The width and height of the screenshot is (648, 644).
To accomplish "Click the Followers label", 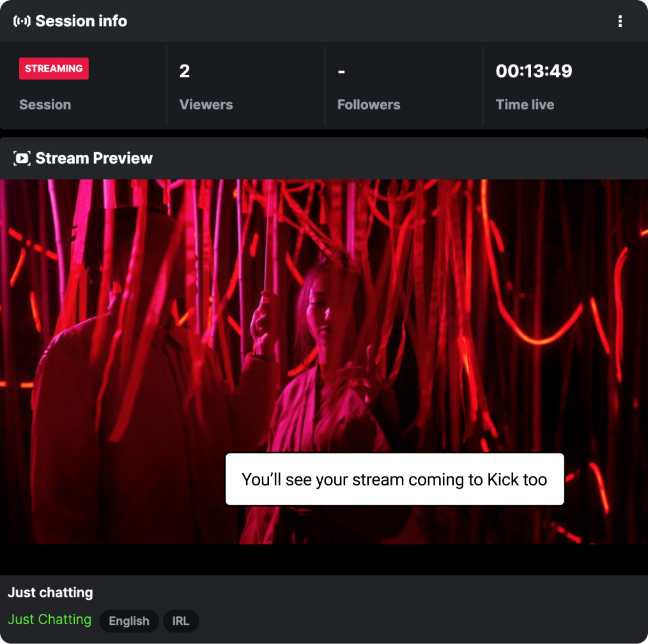I will (369, 105).
